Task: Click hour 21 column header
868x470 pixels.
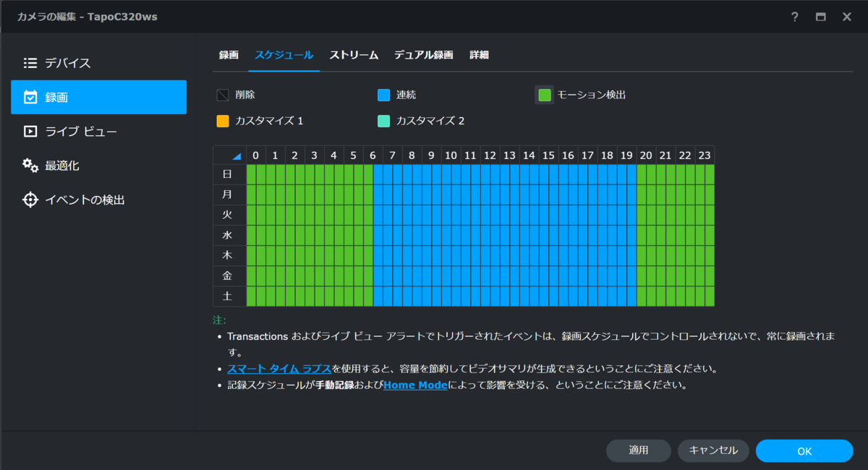Action: point(665,155)
